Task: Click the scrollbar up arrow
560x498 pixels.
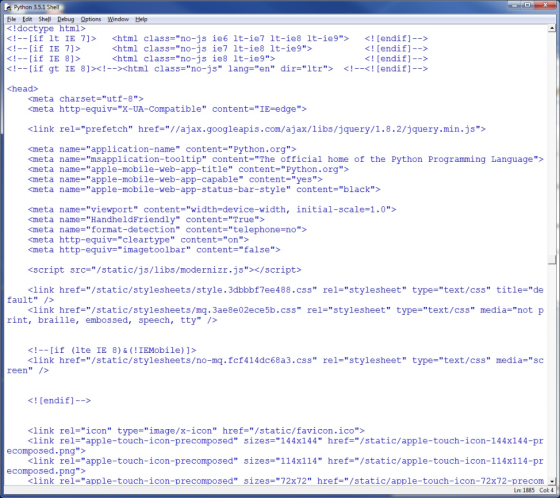Action: click(x=552, y=28)
